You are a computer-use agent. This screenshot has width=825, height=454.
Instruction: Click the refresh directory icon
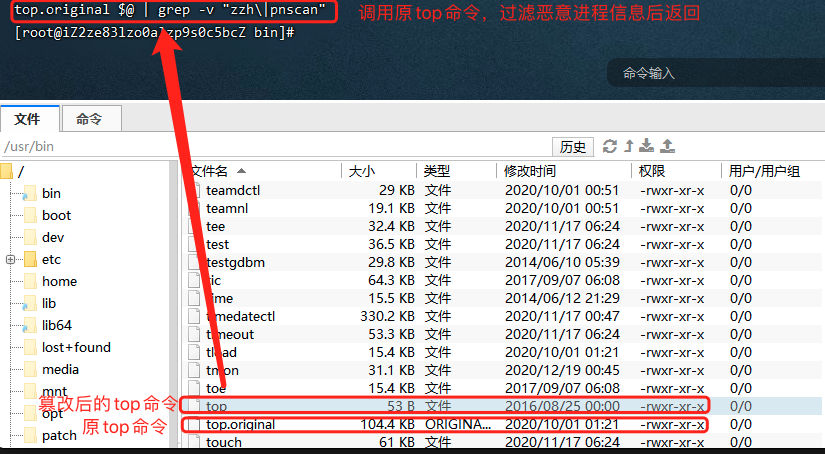click(610, 147)
